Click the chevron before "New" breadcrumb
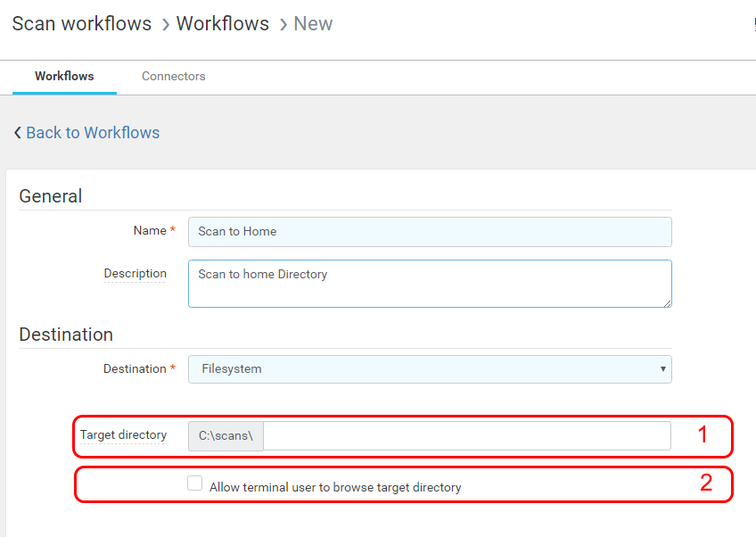Image resolution: width=756 pixels, height=537 pixels. [x=283, y=25]
